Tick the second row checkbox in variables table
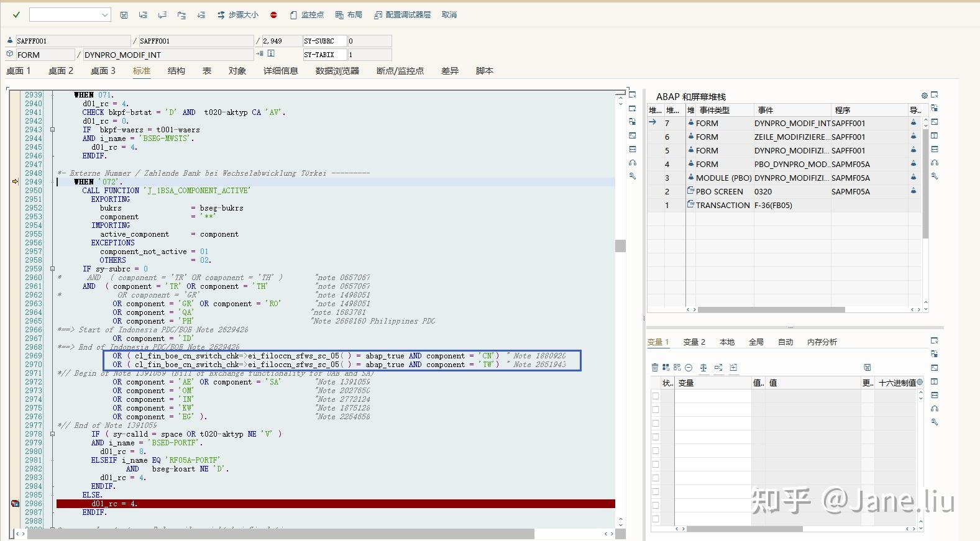Screen dimensions: 980x541 (x=656, y=409)
